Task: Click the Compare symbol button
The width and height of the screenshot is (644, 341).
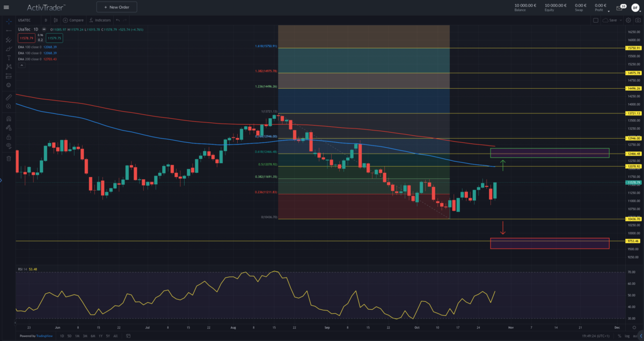Action: (x=74, y=20)
